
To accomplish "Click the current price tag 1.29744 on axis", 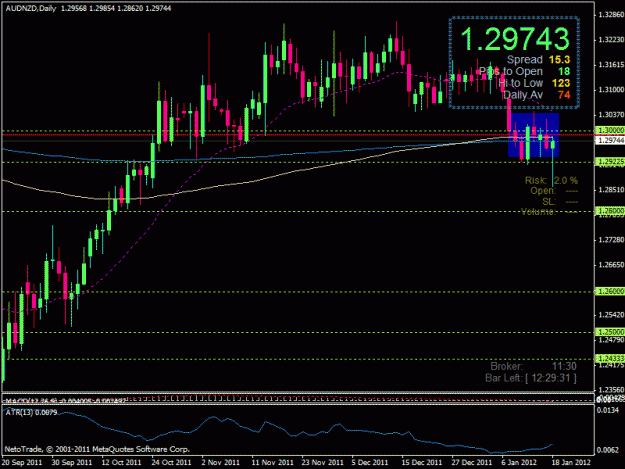I will (x=610, y=140).
